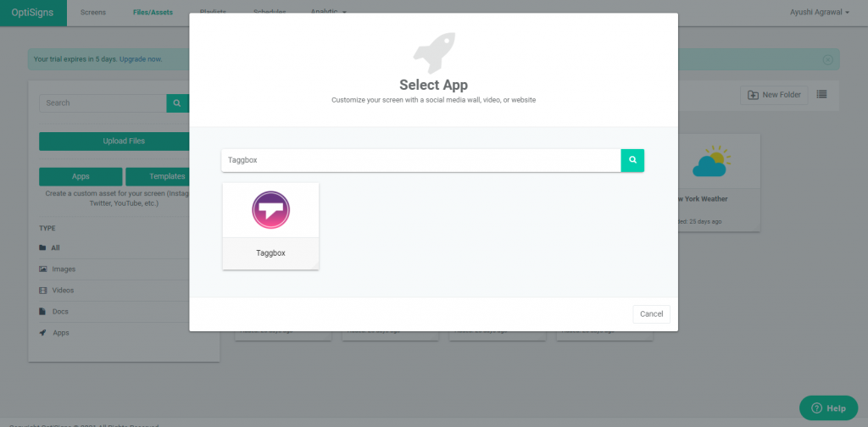Click the folder icon beside All
868x427 pixels.
click(42, 247)
